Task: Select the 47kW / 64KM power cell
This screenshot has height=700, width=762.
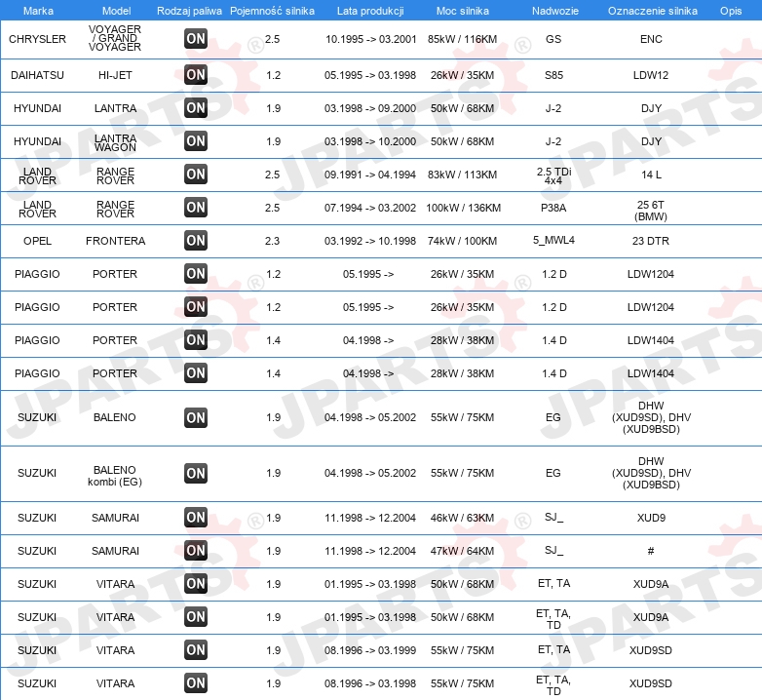Action: [462, 551]
